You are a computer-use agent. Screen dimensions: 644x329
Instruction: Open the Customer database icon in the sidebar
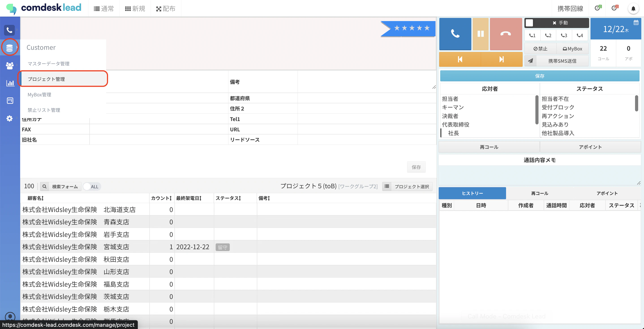pos(9,48)
